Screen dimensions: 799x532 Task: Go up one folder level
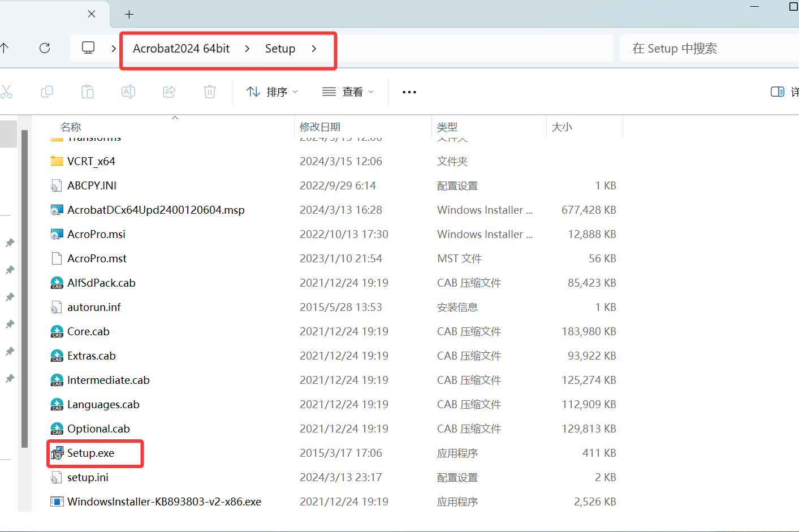(x=5, y=48)
